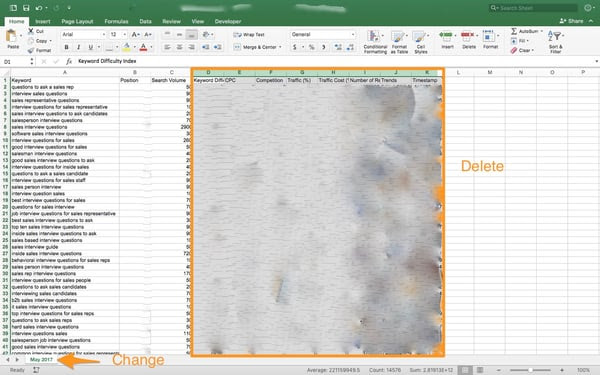Image resolution: width=600 pixels, height=375 pixels.
Task: Click the Format cells icon in ribbon
Action: pyautogui.click(x=489, y=37)
